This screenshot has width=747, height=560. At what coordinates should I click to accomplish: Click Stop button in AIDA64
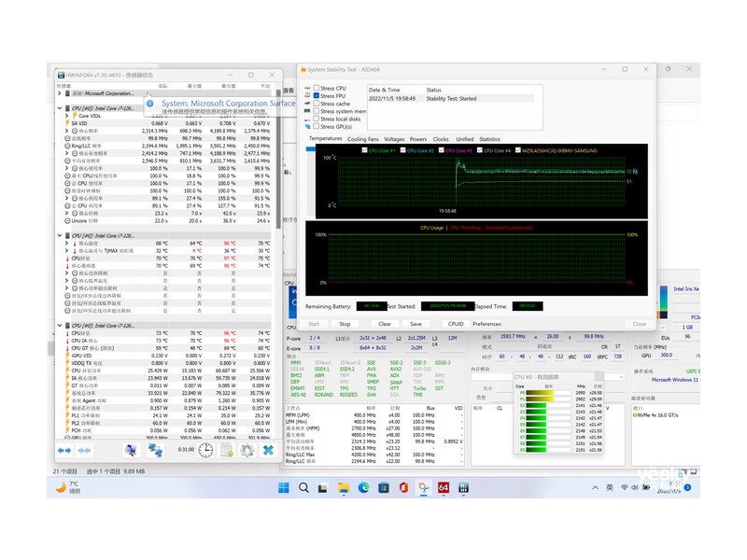(x=345, y=324)
